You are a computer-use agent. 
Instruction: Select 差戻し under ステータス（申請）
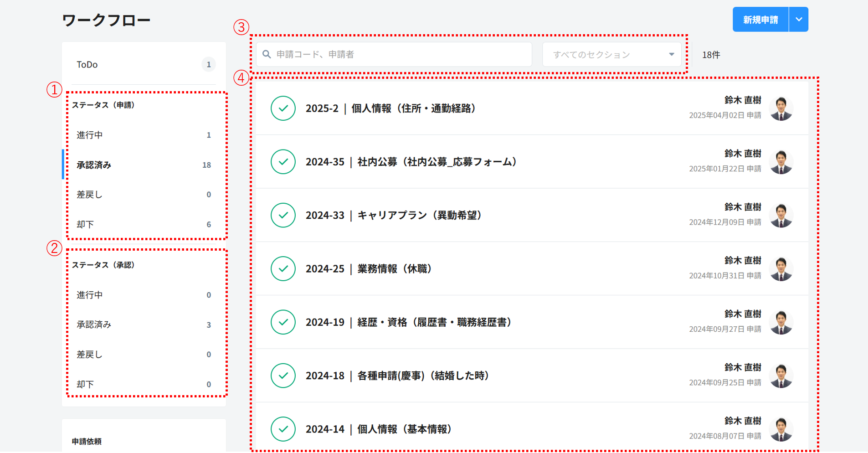pos(144,195)
